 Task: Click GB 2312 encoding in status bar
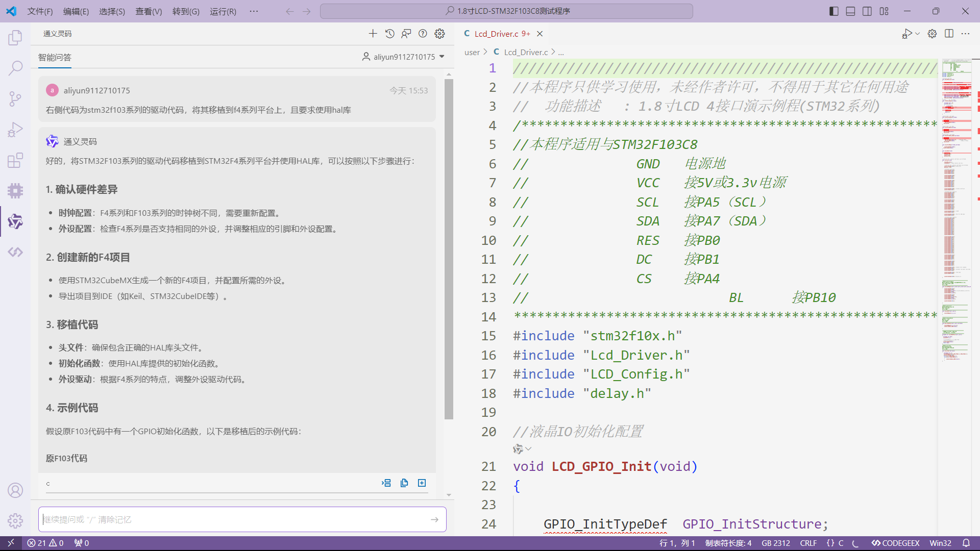(x=775, y=543)
